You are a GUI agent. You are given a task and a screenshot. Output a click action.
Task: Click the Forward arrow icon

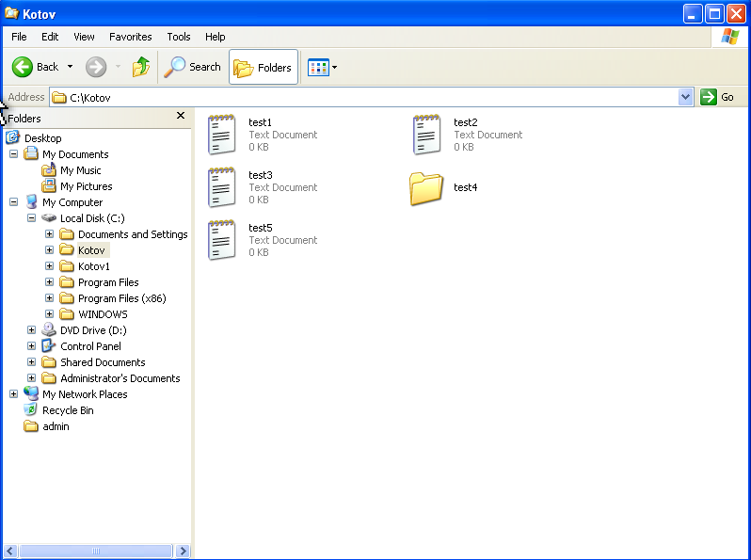pyautogui.click(x=96, y=67)
